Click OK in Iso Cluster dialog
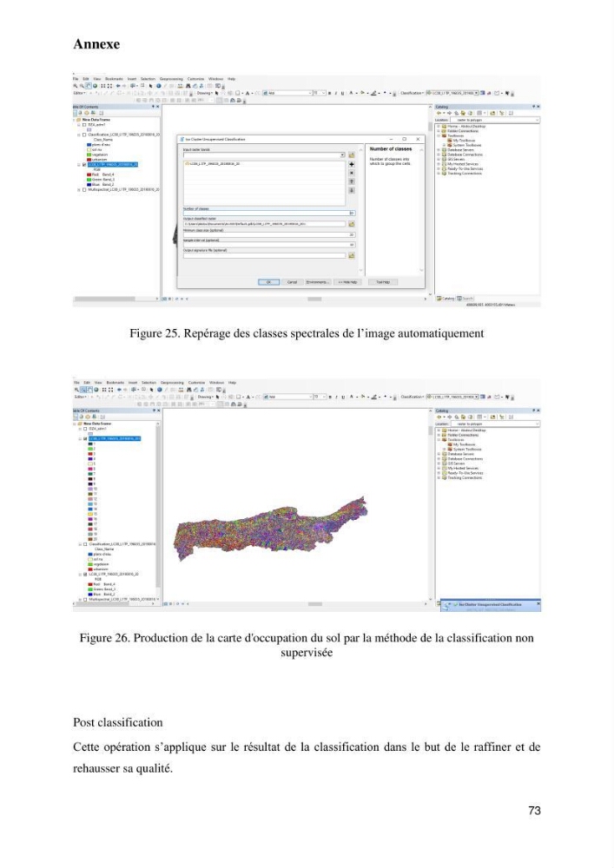This screenshot has height=868, width=614. [268, 282]
